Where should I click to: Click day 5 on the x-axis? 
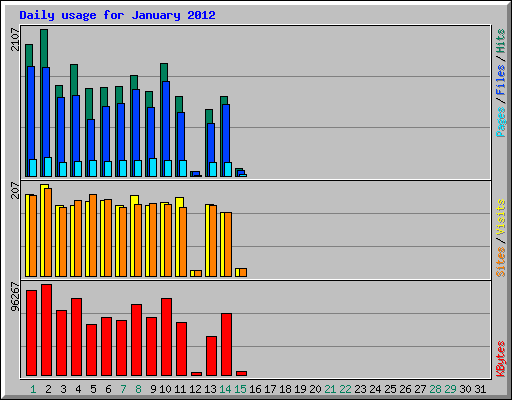[x=93, y=389]
